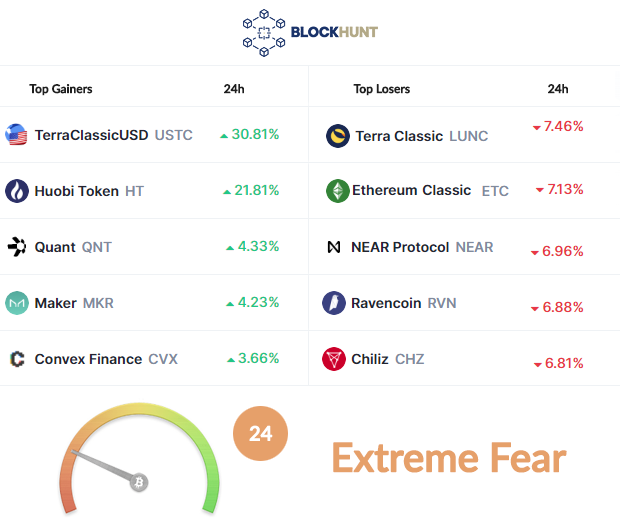Select the Terra Classic LUNC icon
The width and height of the screenshot is (620, 520).
tap(338, 136)
